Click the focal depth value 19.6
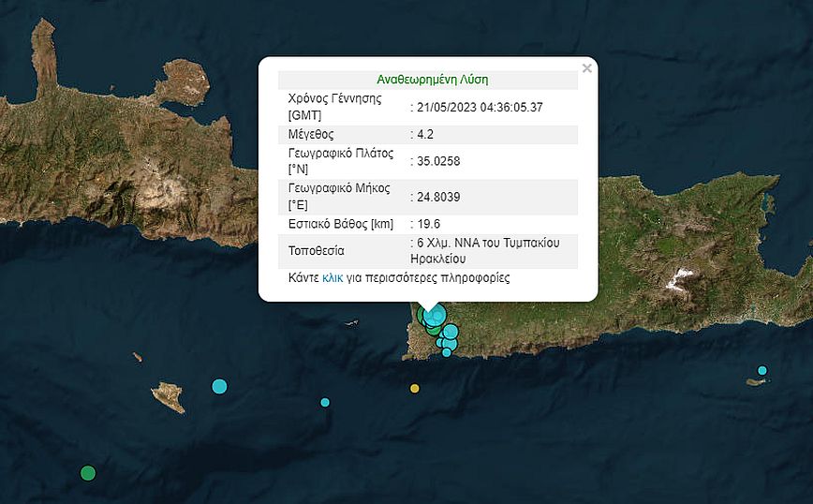This screenshot has height=504, width=813. 431,224
